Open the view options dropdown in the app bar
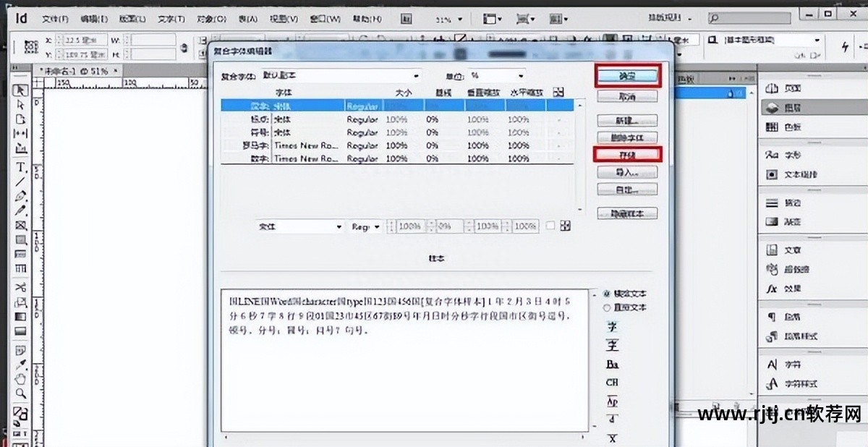The width and height of the screenshot is (868, 447). click(x=493, y=19)
